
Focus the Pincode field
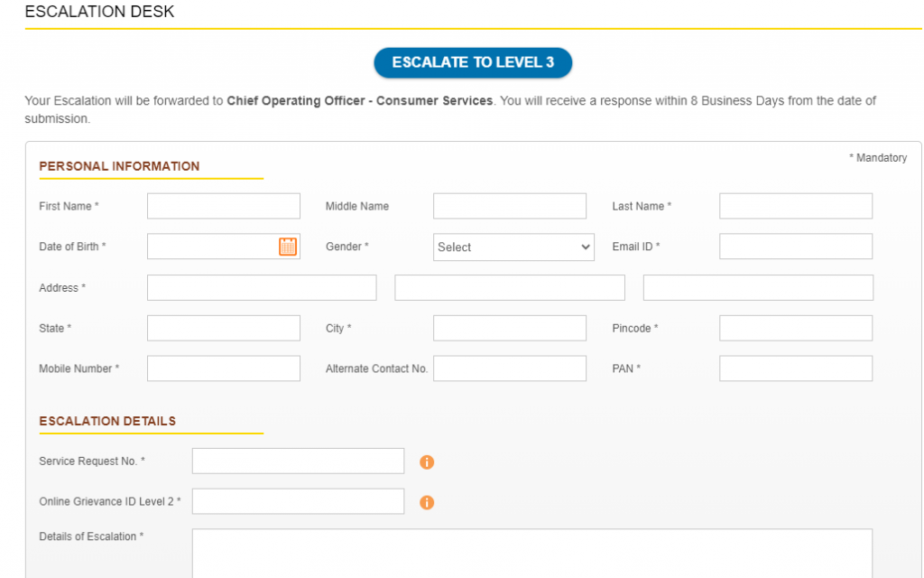click(796, 328)
